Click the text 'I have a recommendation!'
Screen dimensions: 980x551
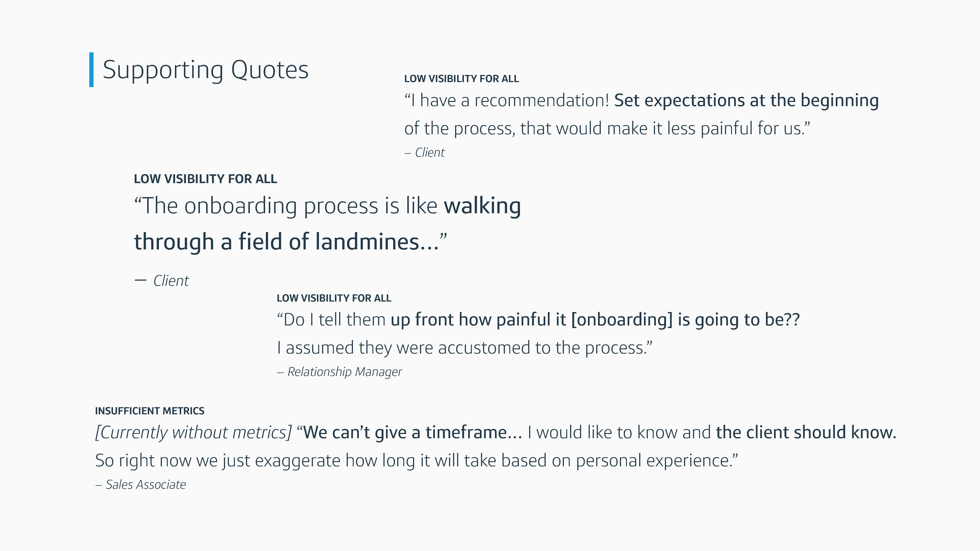point(507,101)
